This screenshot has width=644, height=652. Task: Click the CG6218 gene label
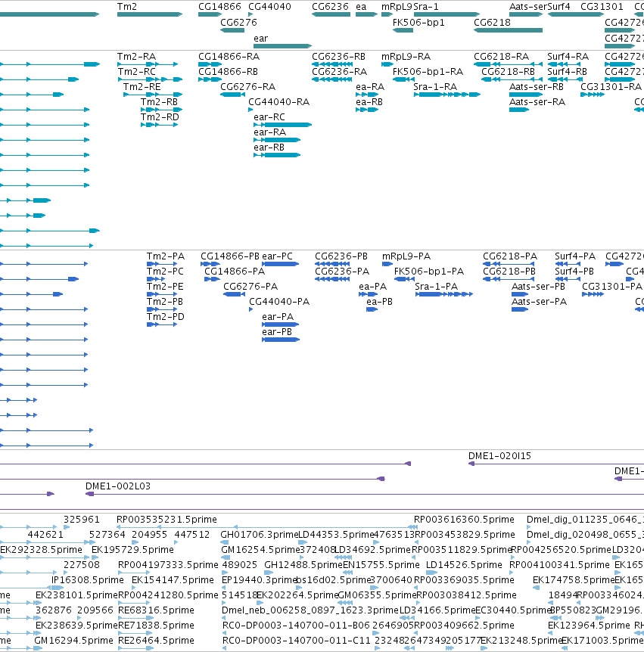pos(492,23)
